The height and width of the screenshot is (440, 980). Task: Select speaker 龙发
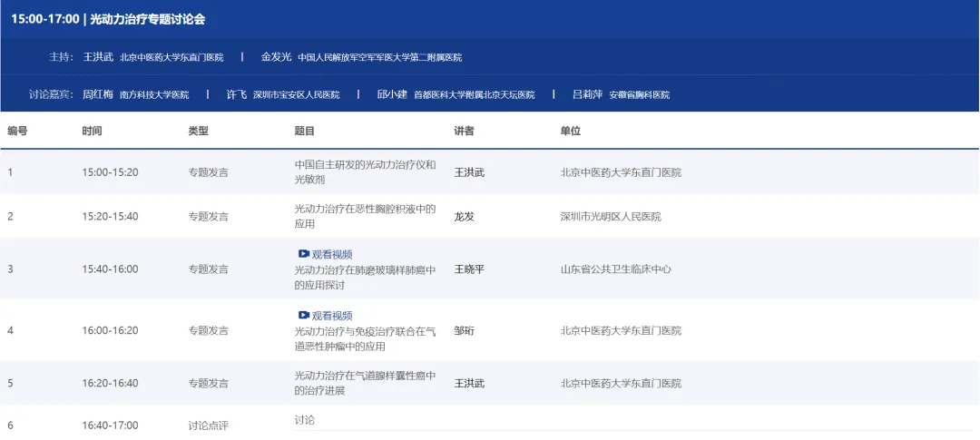tap(464, 217)
